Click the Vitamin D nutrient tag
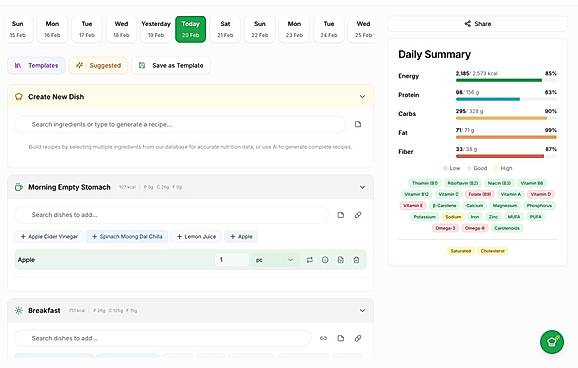Viewport: 578px width, 368px height. [x=540, y=194]
